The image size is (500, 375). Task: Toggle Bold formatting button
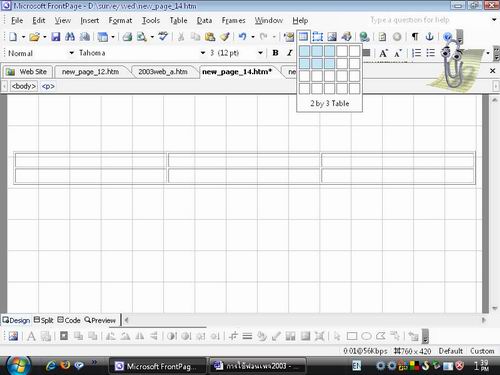[x=275, y=53]
